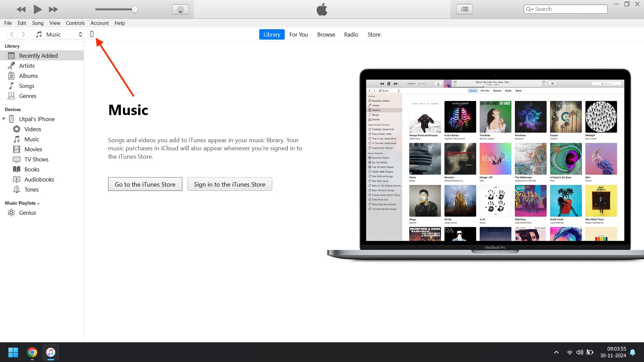
Task: Click the Play button
Action: [38, 9]
